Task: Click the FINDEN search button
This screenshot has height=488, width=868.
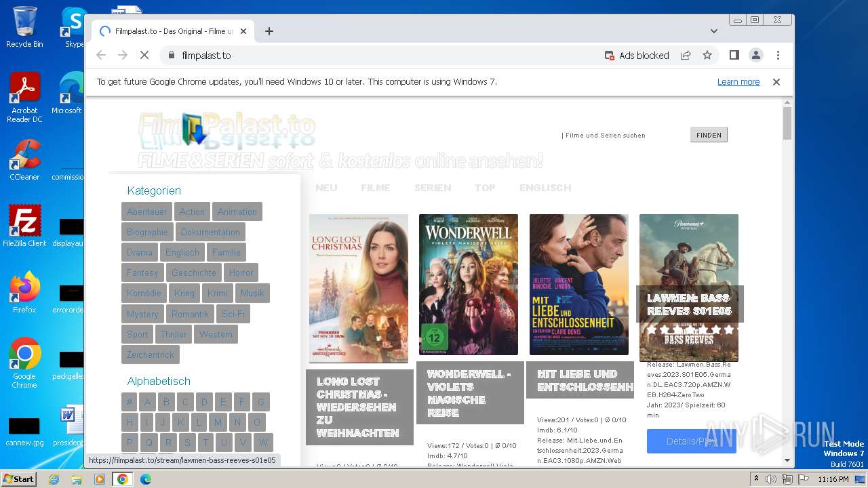Action: 709,135
